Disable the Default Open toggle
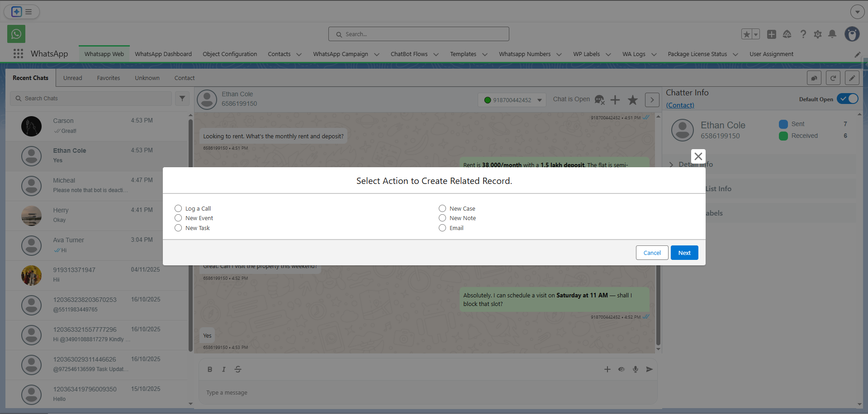Image resolution: width=868 pixels, height=414 pixels. pos(848,99)
